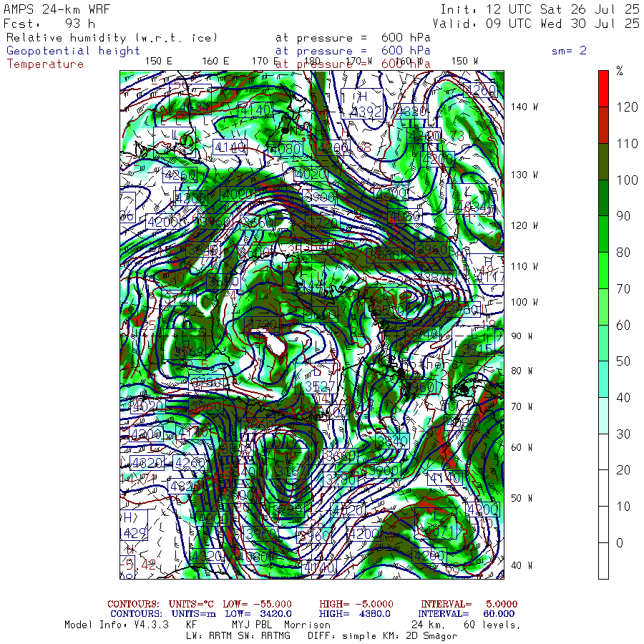Click the '110 W' longitude label
This screenshot has width=644, height=644.
524,266
